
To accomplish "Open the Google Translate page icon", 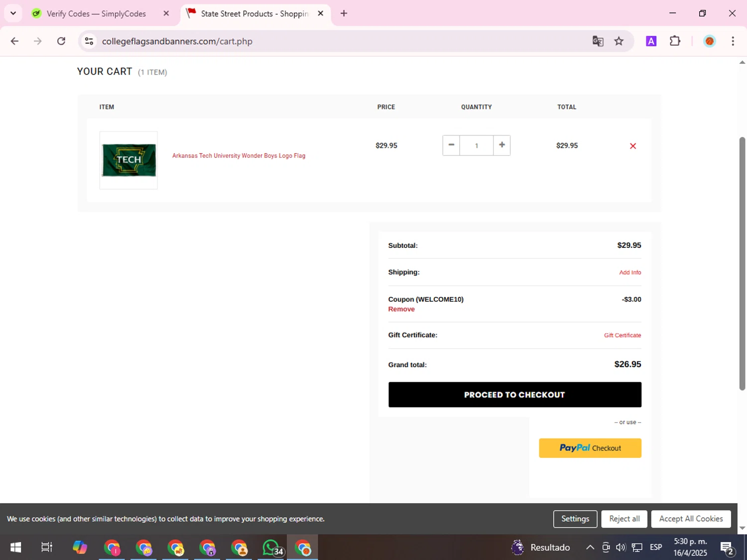I will [598, 41].
